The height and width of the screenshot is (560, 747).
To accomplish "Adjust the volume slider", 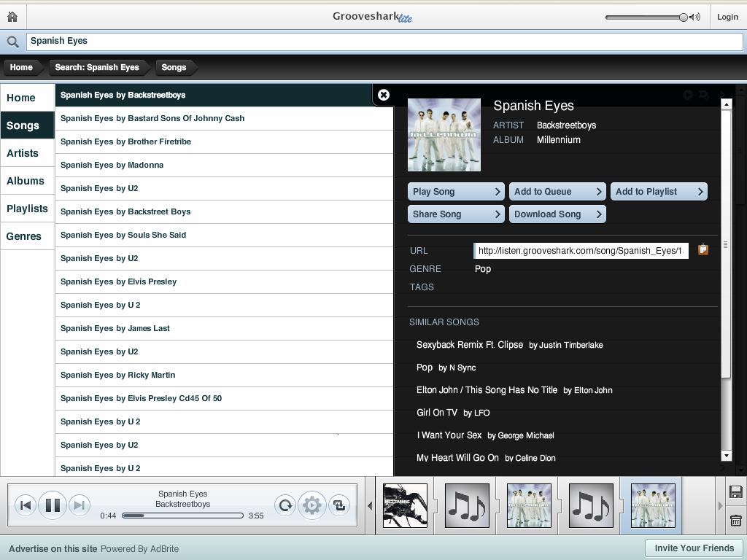I will 646,17.
